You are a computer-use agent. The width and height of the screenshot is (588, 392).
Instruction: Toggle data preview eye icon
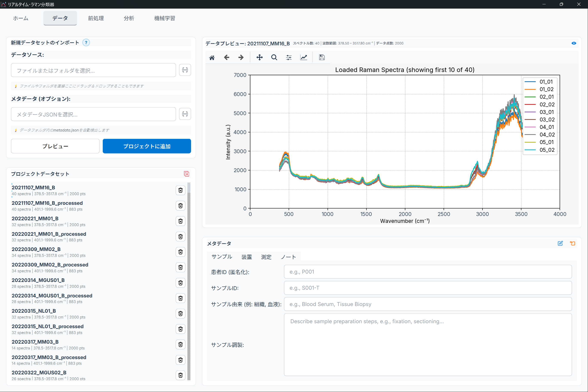click(x=574, y=43)
